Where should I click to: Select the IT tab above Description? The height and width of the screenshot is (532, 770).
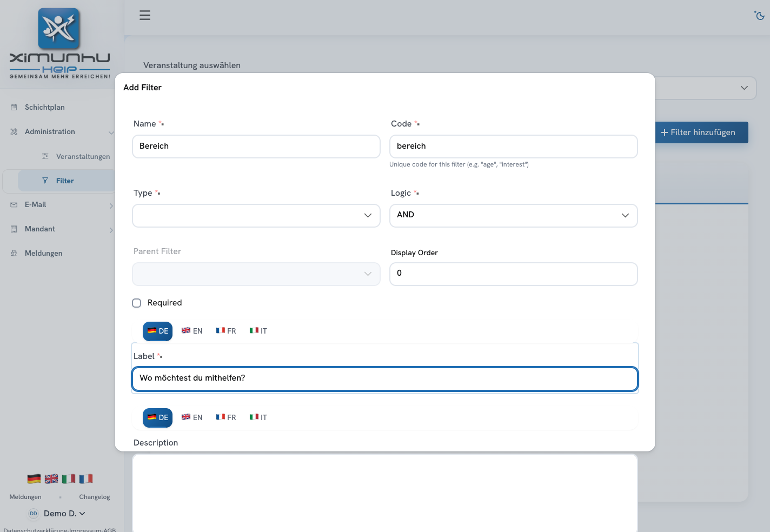coord(258,417)
